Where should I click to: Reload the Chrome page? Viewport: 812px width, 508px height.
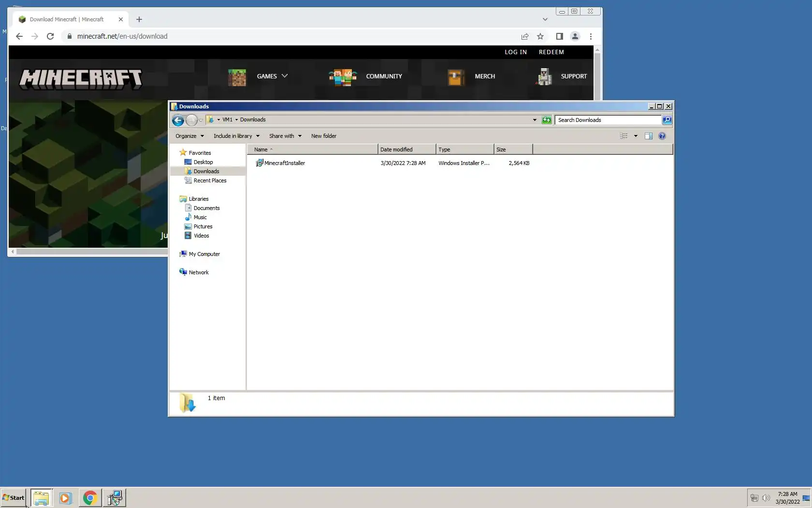pyautogui.click(x=50, y=36)
